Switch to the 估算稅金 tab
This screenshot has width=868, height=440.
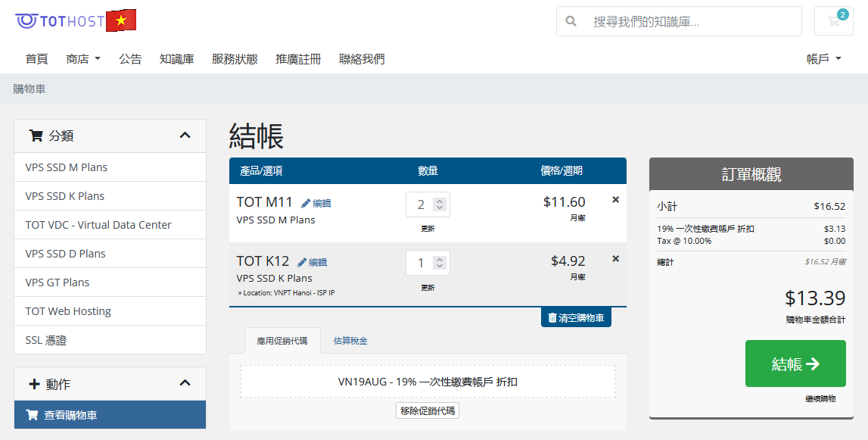(x=350, y=341)
